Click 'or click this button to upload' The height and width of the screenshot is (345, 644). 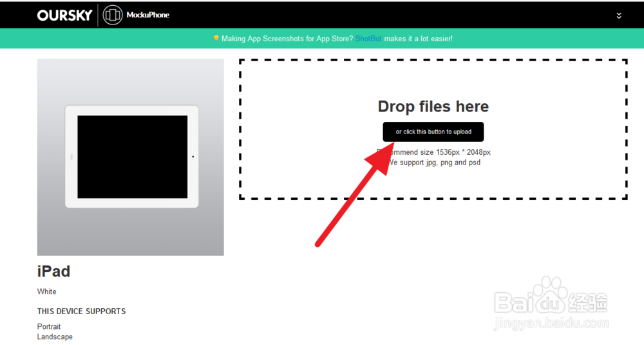[x=433, y=132]
